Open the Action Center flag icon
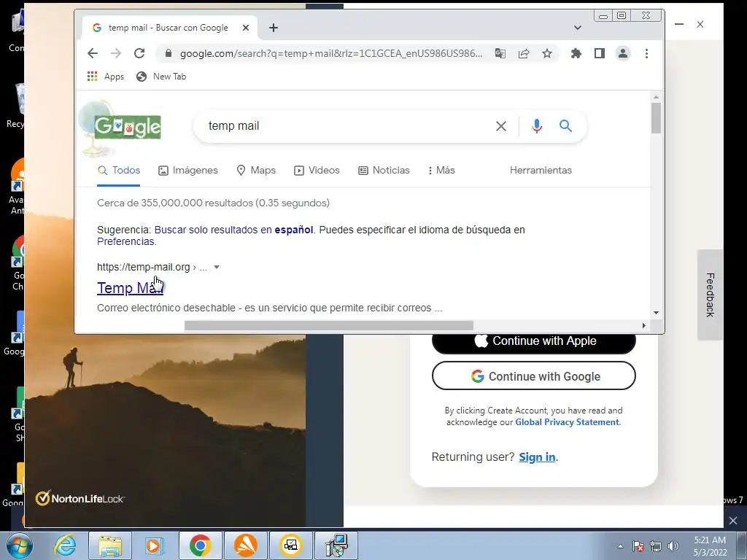The height and width of the screenshot is (560, 747). [x=638, y=546]
